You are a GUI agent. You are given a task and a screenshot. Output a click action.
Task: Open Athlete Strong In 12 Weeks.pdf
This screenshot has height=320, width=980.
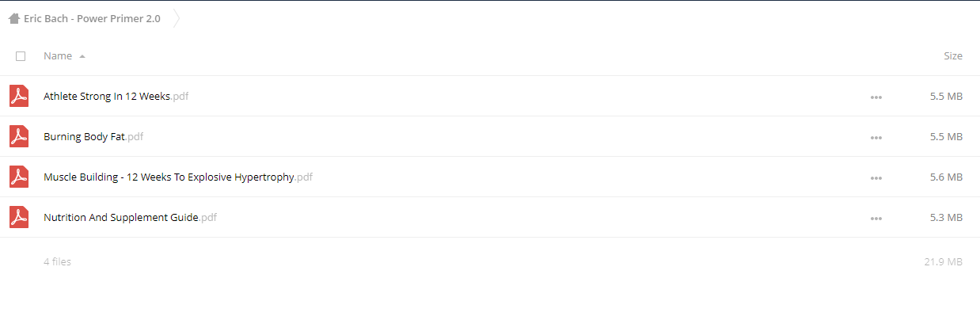pos(116,97)
